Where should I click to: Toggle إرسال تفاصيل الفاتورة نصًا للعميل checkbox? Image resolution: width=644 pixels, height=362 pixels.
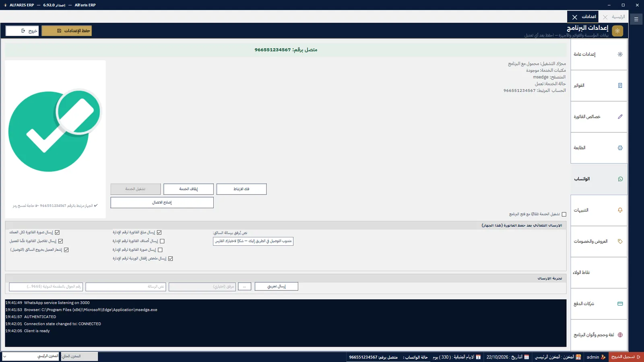(x=60, y=241)
